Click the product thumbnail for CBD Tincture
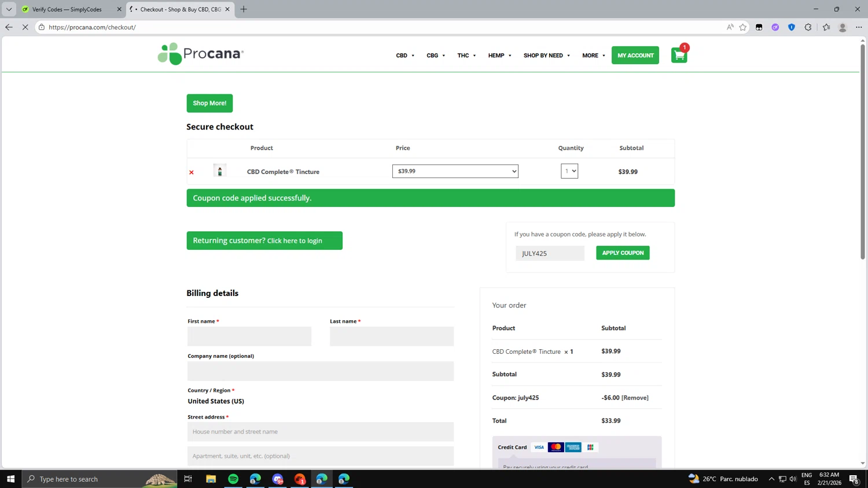This screenshot has height=488, width=868. 219,171
